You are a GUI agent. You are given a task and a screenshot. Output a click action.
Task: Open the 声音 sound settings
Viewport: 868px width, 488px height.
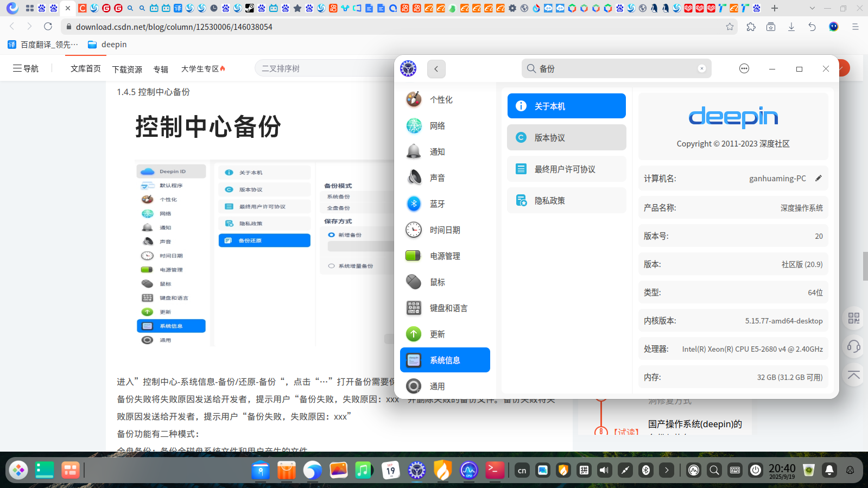(445, 178)
